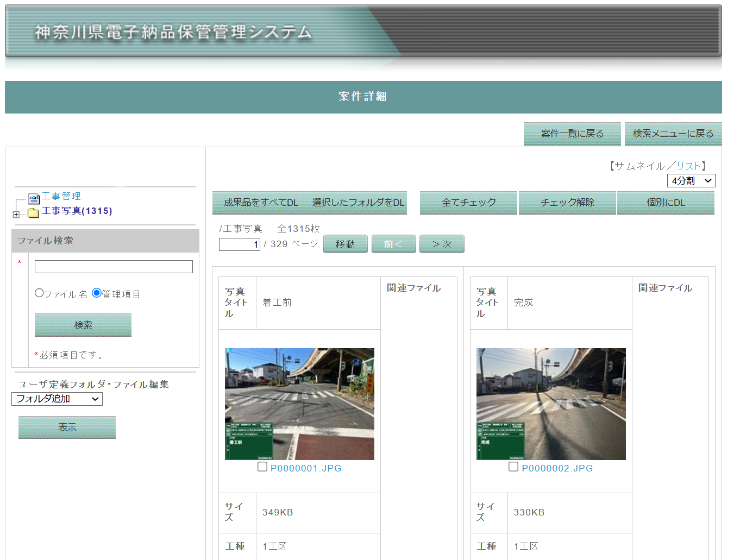The height and width of the screenshot is (560, 740).
Task: Open the 着工前 photo thumbnail
Action: pyautogui.click(x=299, y=404)
